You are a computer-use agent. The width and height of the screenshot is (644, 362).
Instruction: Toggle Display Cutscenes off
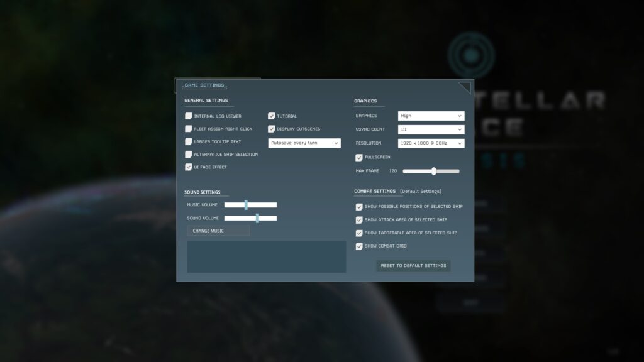[272, 129]
